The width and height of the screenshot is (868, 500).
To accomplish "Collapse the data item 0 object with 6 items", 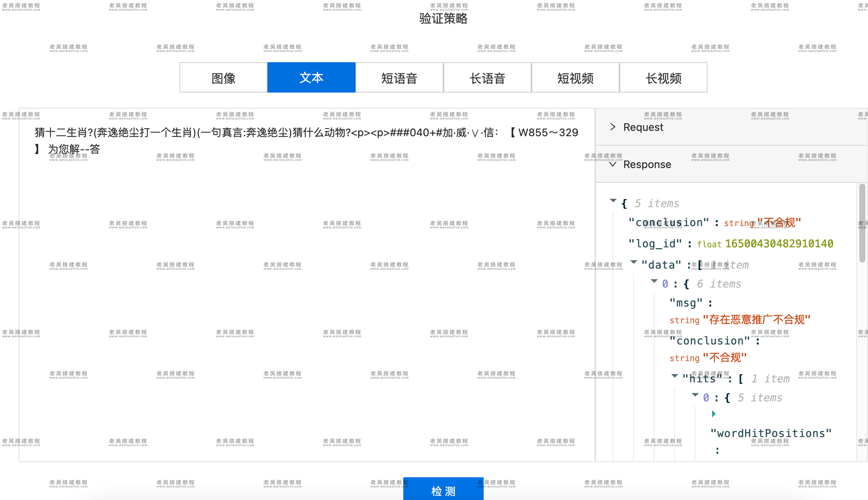I will (654, 281).
